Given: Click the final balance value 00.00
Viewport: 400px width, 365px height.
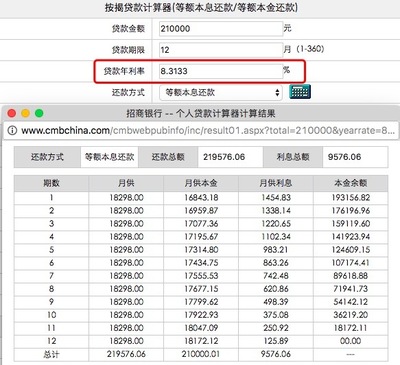Looking at the screenshot, I should [x=351, y=341].
